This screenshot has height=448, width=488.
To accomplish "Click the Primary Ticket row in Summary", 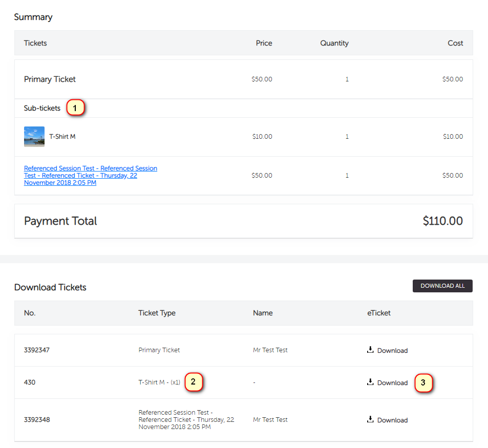I will click(50, 79).
